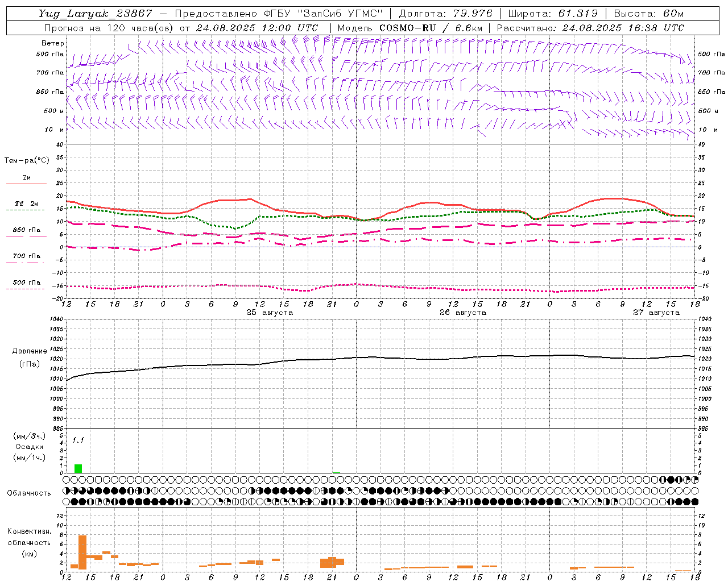
Task: Click the Рассчитано: 24.08.2025 16:38 UTC timestamp
Action: pos(590,28)
